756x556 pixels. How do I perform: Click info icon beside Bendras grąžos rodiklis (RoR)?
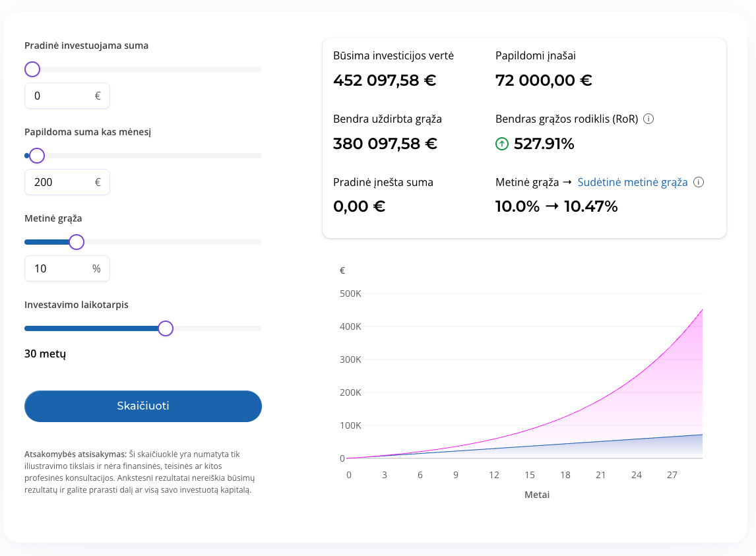pyautogui.click(x=648, y=119)
